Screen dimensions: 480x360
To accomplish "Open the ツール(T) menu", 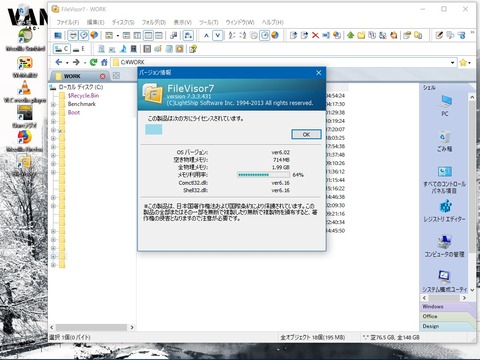I will click(x=209, y=22).
